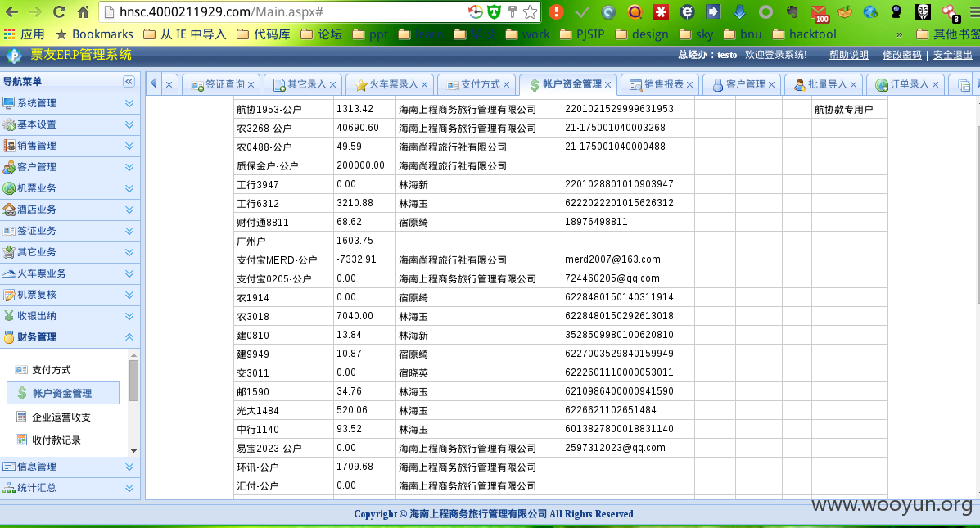Click the 质保金户-公户 account cell
This screenshot has width=980, height=528.
pyautogui.click(x=284, y=165)
